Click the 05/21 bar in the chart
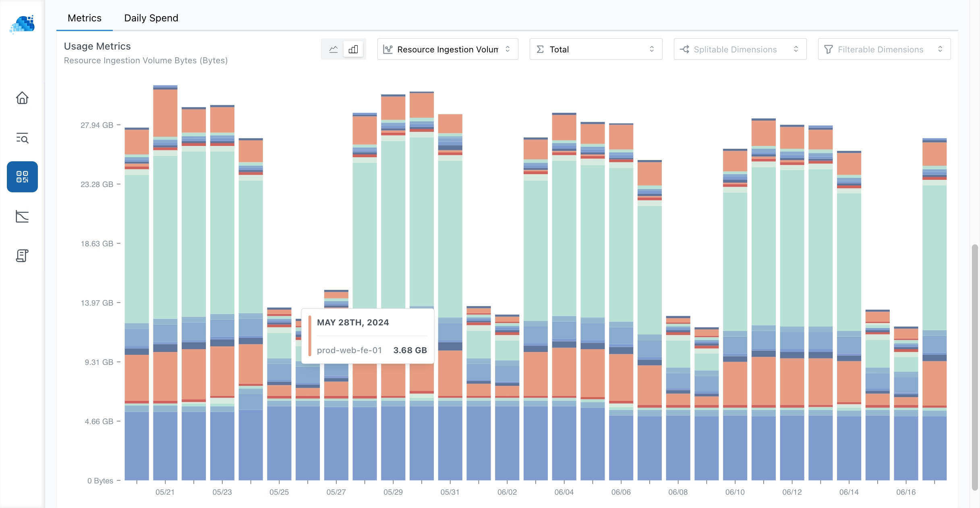 point(165,282)
